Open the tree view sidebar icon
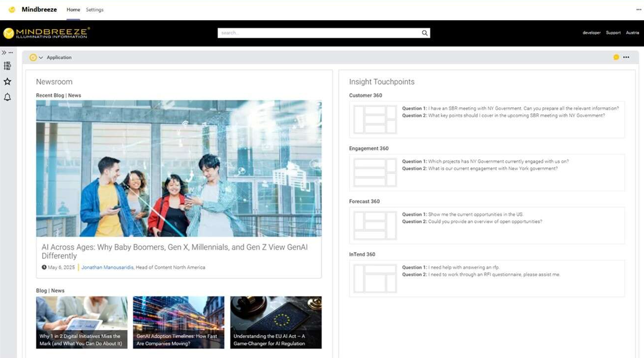Screen dimensions: 644x358 pyautogui.click(x=7, y=66)
